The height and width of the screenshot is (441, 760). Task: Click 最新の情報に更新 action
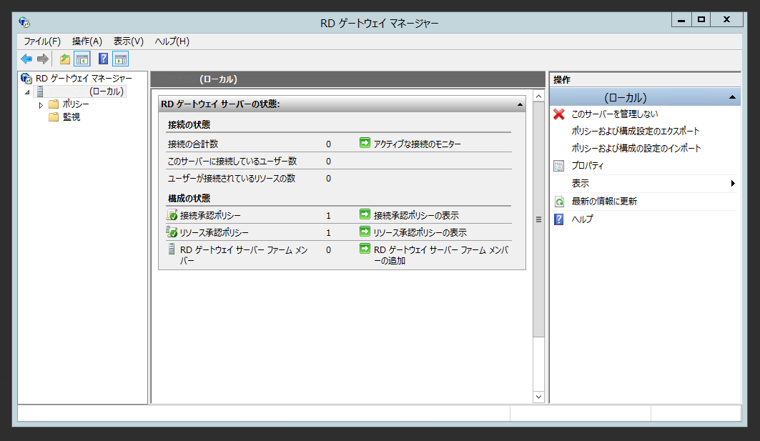(604, 201)
